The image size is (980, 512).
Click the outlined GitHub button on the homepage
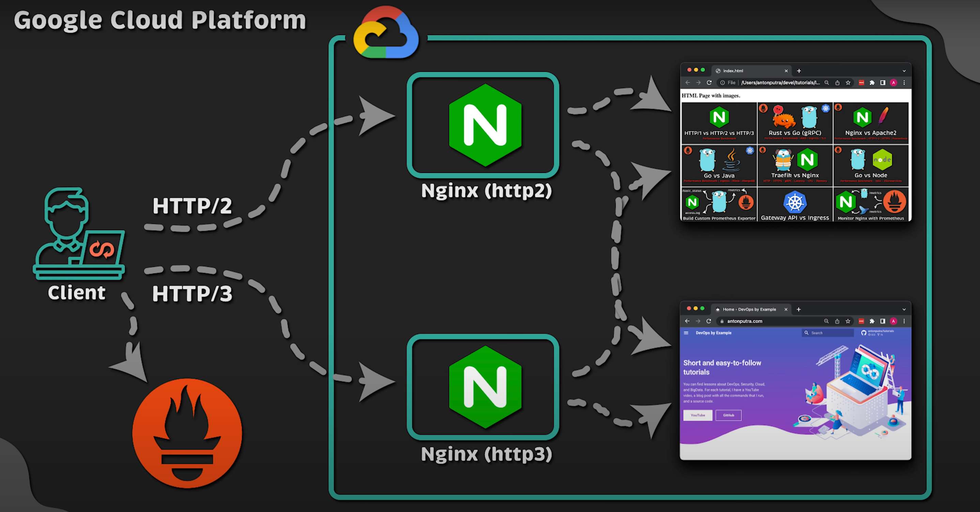point(729,415)
